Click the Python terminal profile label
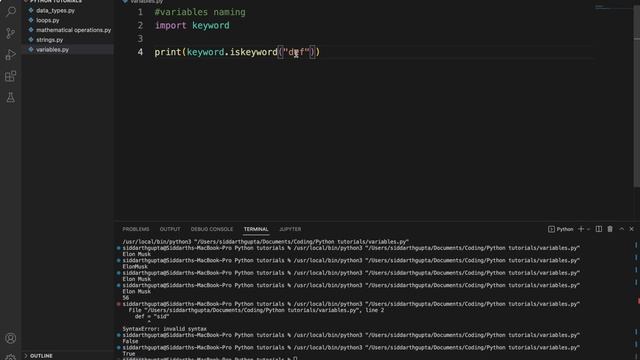The image size is (640, 360). 560,229
